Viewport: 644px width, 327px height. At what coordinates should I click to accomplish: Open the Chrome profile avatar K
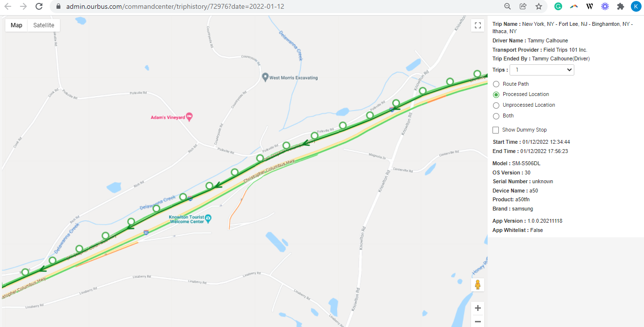click(x=636, y=6)
